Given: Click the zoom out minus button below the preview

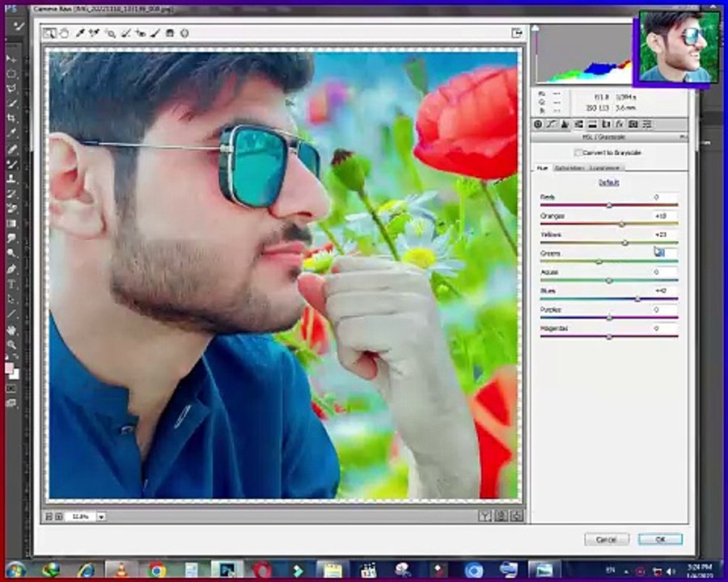Looking at the screenshot, I should point(49,517).
